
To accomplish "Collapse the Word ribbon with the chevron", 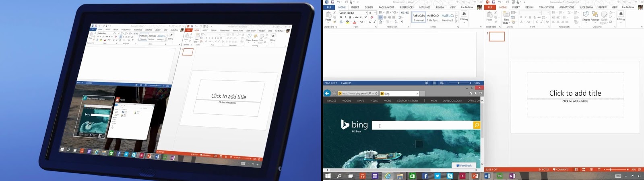I will click(481, 27).
